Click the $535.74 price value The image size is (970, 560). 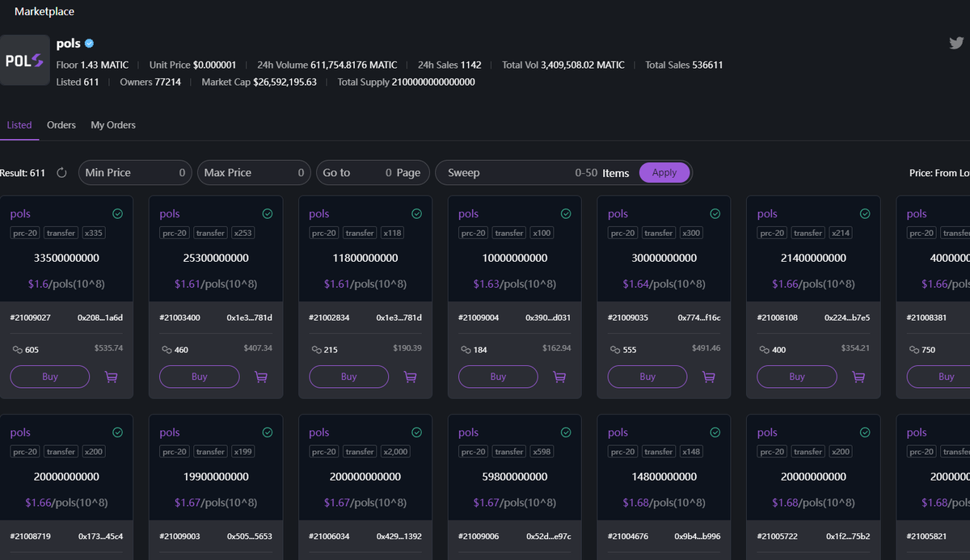click(x=108, y=348)
